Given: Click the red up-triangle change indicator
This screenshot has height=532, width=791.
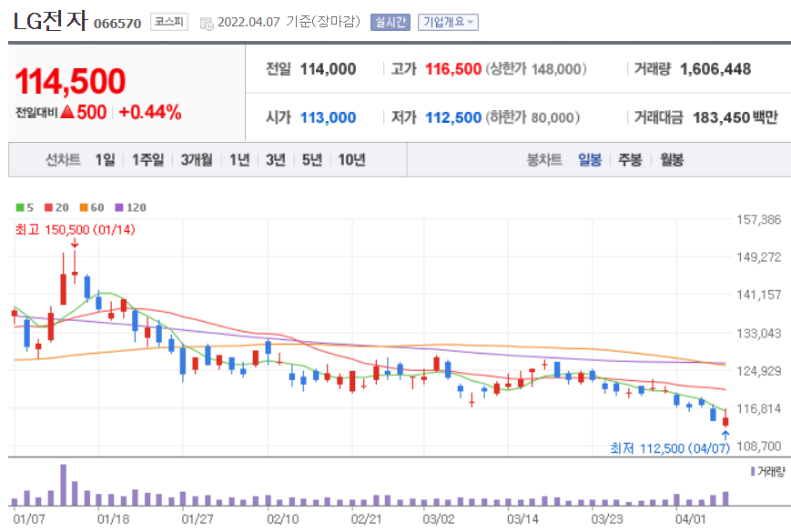Looking at the screenshot, I should click(x=67, y=111).
